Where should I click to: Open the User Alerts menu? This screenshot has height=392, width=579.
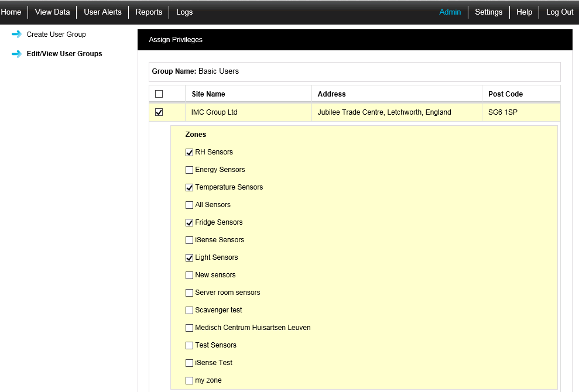102,12
